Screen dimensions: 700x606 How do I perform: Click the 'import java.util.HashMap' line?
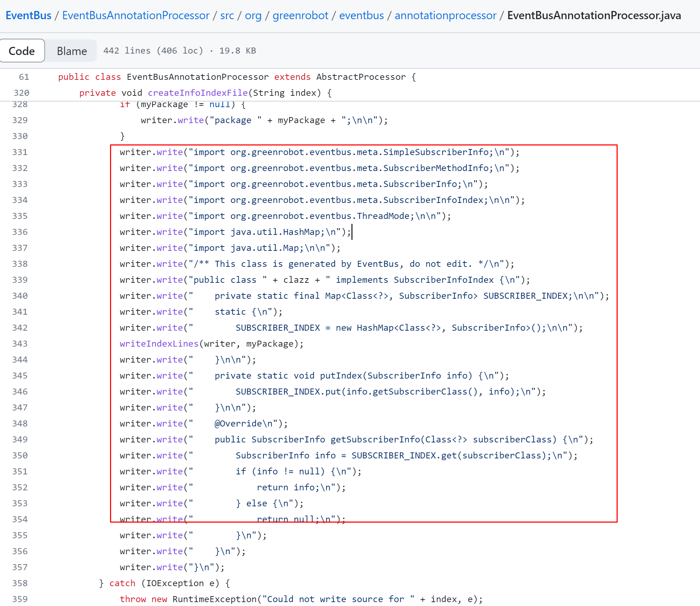click(235, 232)
